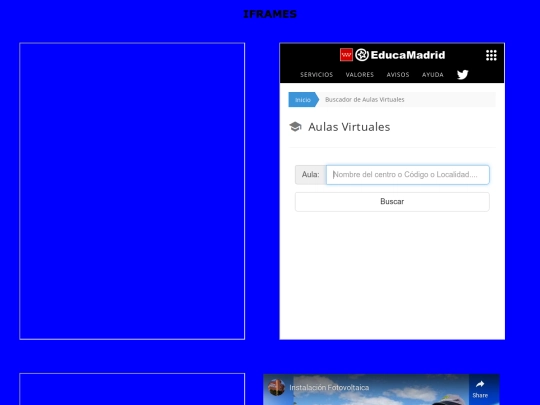This screenshot has height=405, width=540.
Task: Click the Comunidad de Madrid red logo
Action: 346,55
